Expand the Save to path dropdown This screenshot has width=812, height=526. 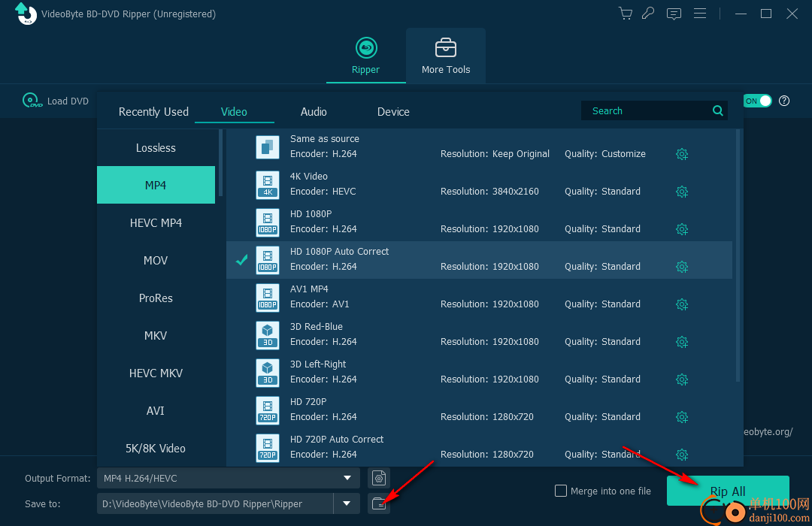347,503
